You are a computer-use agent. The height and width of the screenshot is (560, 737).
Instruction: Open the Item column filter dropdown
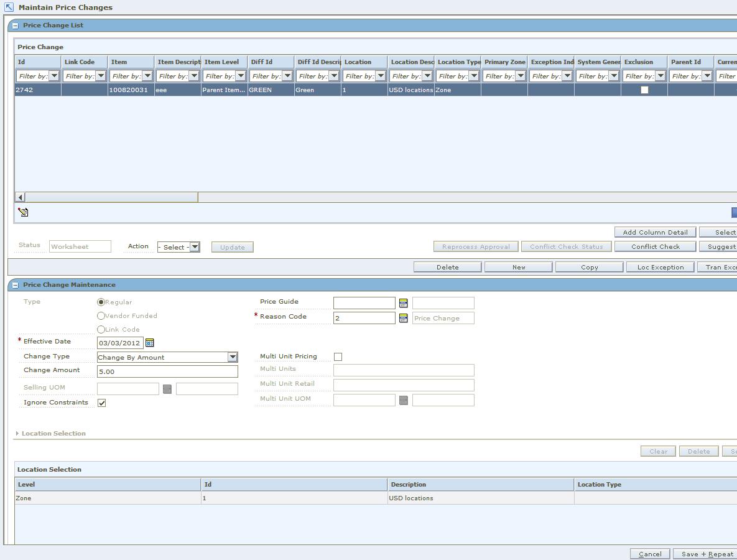[147, 76]
